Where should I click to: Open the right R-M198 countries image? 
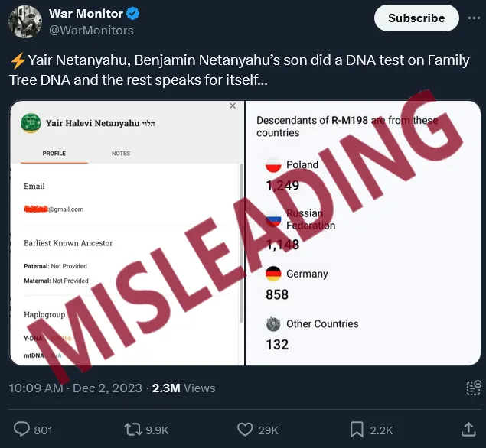pos(363,233)
